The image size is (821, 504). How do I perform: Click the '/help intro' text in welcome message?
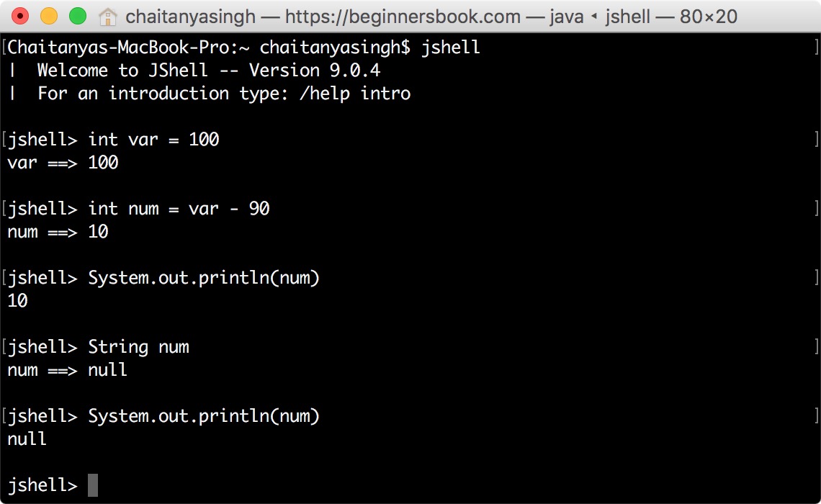355,94
